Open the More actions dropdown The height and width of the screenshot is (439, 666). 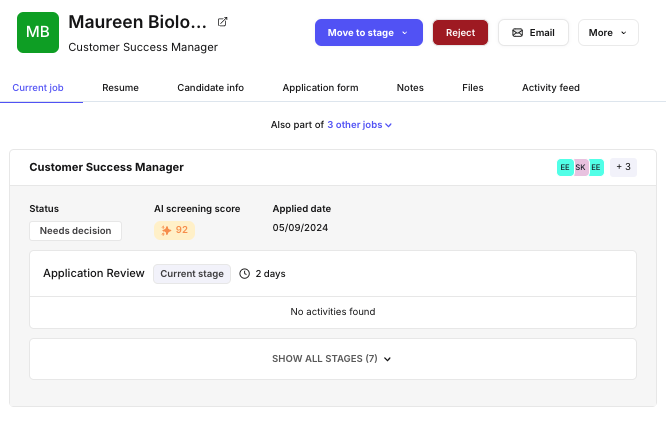[x=607, y=33]
